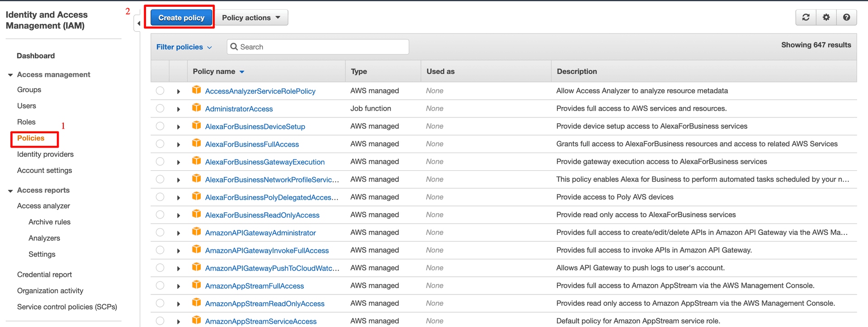Click the policy Search input field
This screenshot has height=327, width=868.
click(318, 47)
